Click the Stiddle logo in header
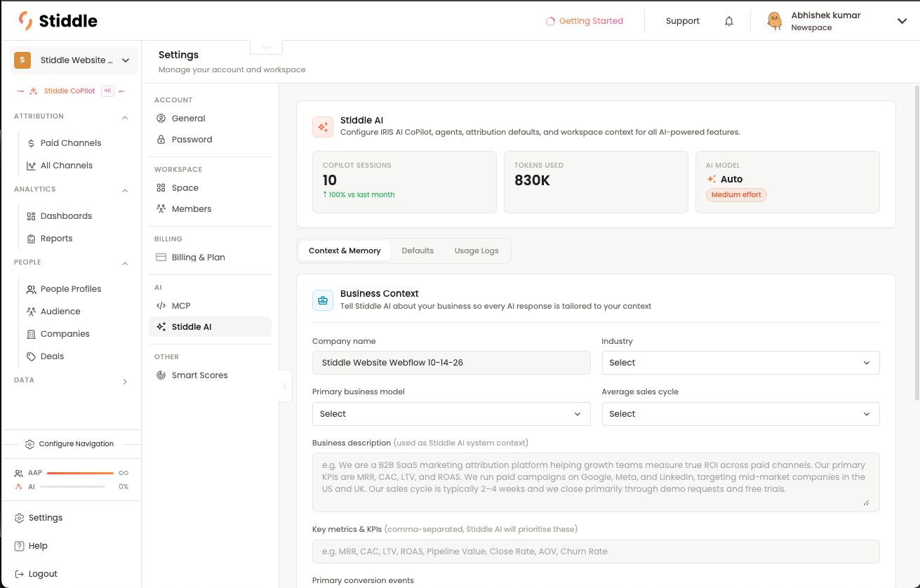The width and height of the screenshot is (920, 588). [x=58, y=21]
